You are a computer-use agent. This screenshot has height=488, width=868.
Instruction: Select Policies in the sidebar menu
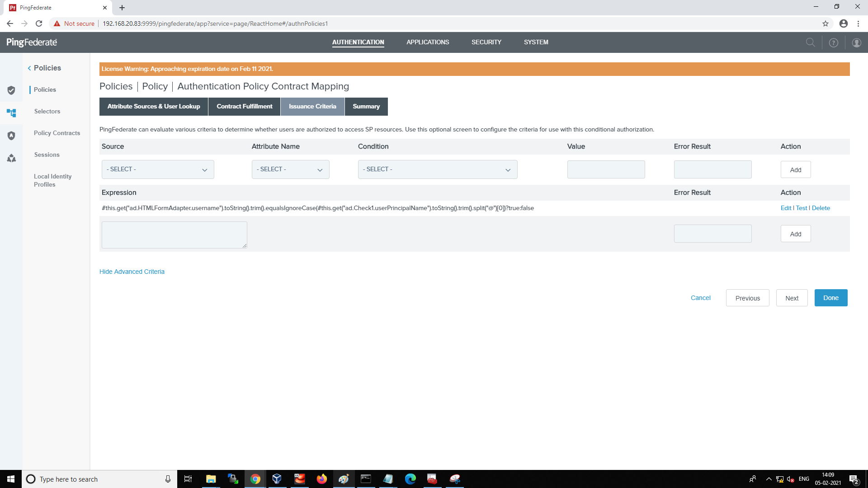(x=45, y=89)
